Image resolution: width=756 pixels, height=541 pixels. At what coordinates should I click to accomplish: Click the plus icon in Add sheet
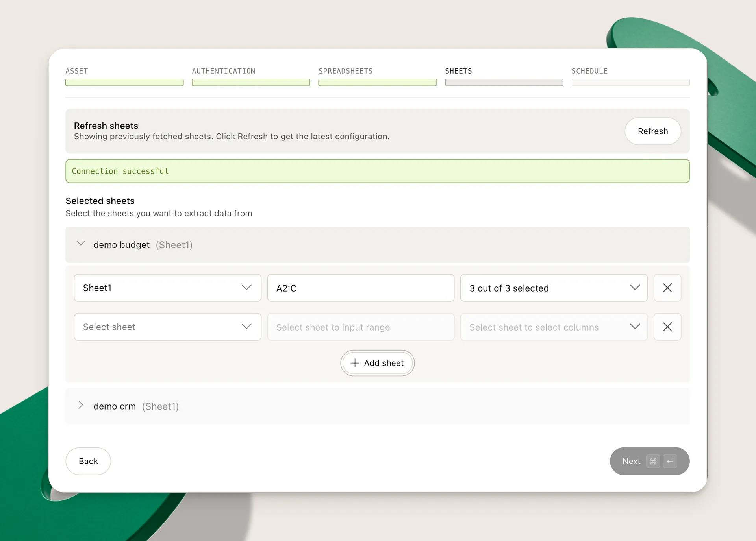[x=354, y=363]
